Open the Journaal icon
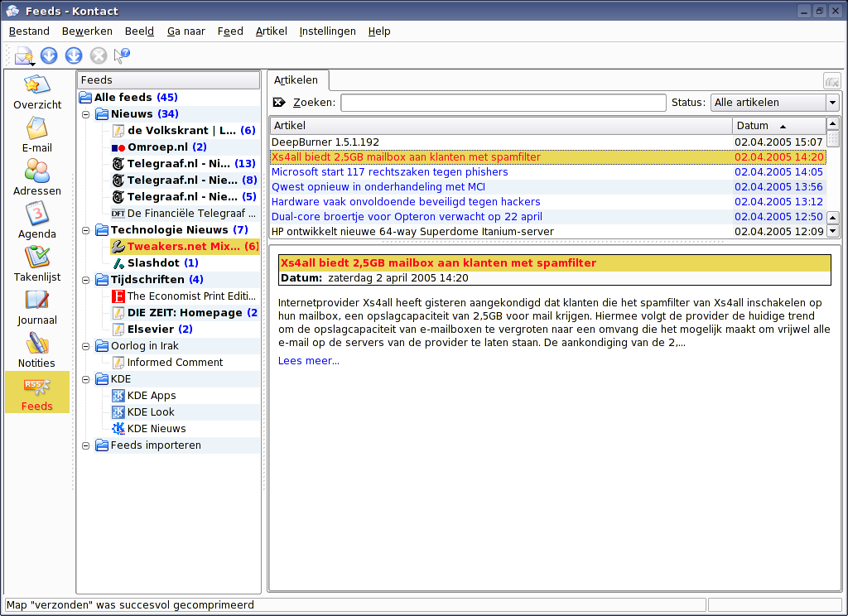 (36, 301)
